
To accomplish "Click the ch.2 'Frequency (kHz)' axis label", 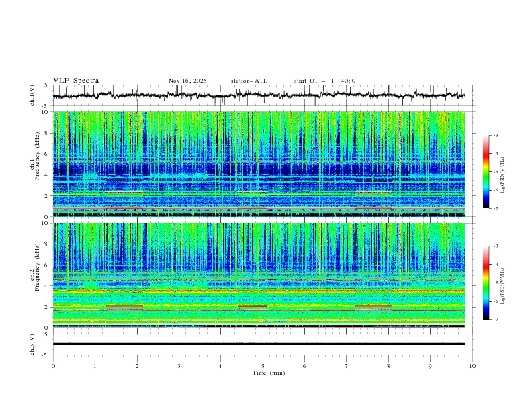I will pos(38,267).
